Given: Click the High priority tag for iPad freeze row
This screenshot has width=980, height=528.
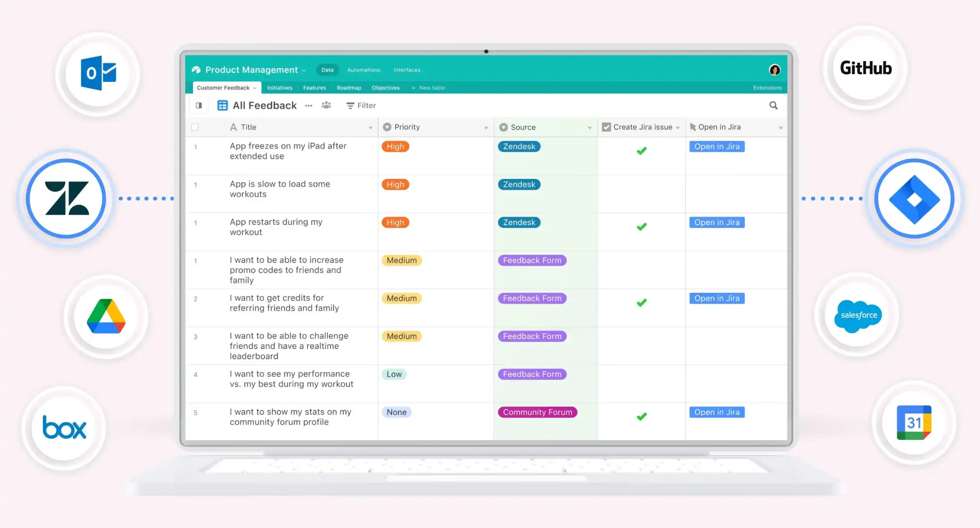Looking at the screenshot, I should click(x=395, y=147).
